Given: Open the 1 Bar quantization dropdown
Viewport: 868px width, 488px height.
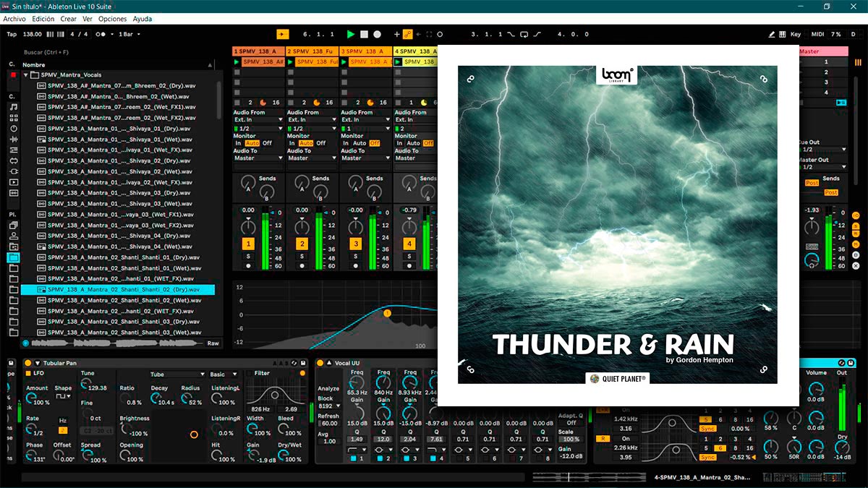Looking at the screenshot, I should (128, 34).
